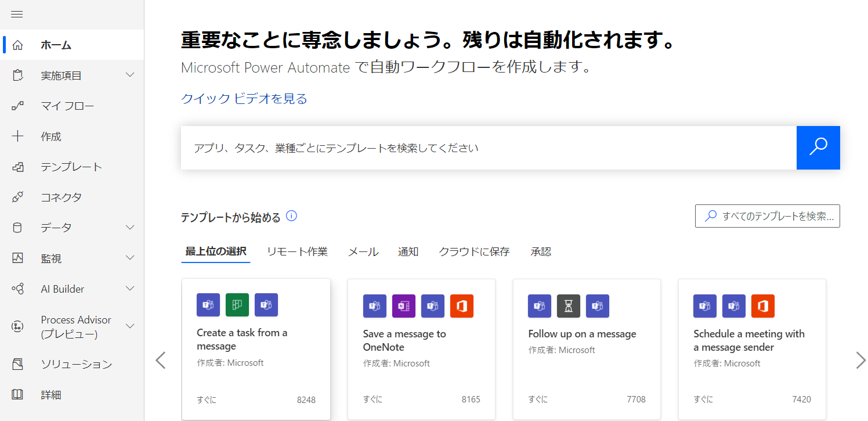Click the ソリューション icon
Viewport: 868px width, 421px height.
pos(17,364)
